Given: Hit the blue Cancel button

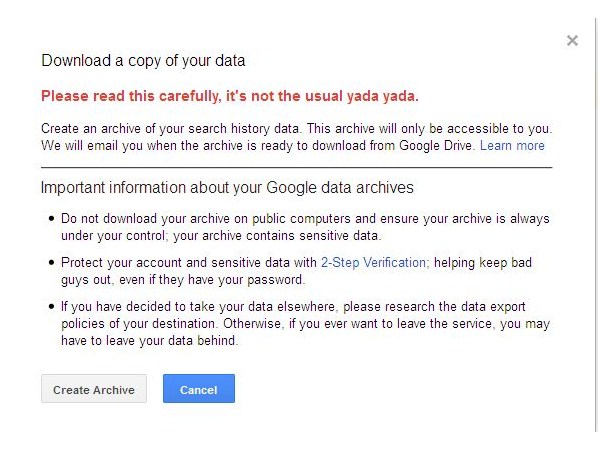Looking at the screenshot, I should [x=198, y=389].
